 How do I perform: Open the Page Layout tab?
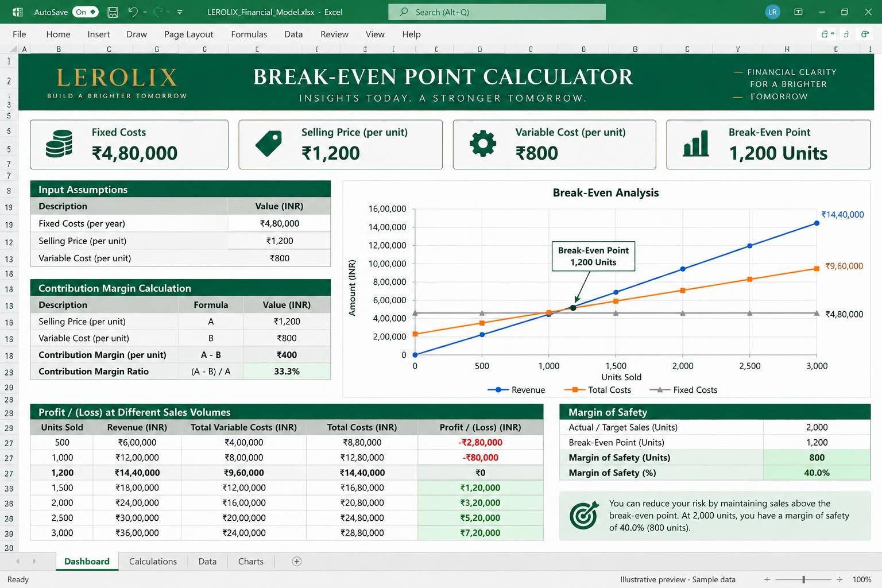[x=189, y=34]
